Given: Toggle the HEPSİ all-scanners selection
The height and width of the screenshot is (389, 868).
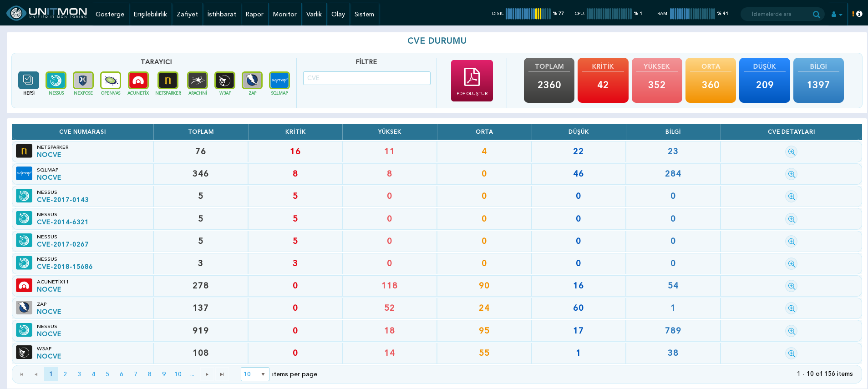Looking at the screenshot, I should pos(29,81).
